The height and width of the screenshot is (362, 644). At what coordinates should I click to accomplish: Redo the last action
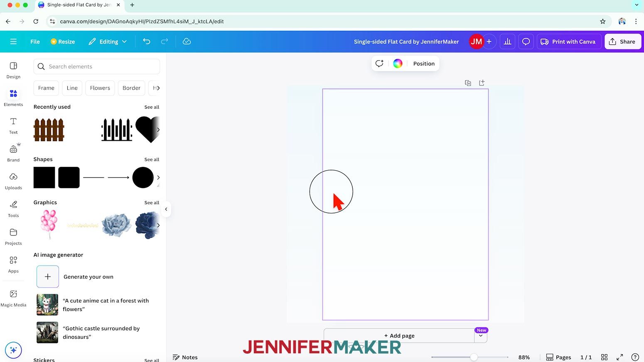(165, 41)
